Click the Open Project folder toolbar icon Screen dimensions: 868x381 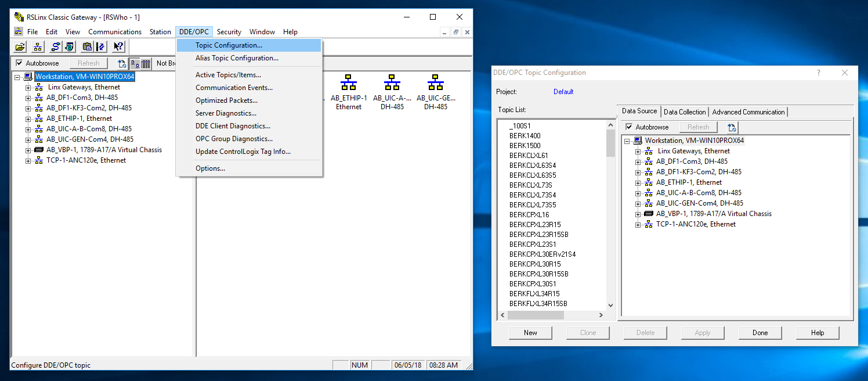[x=20, y=47]
